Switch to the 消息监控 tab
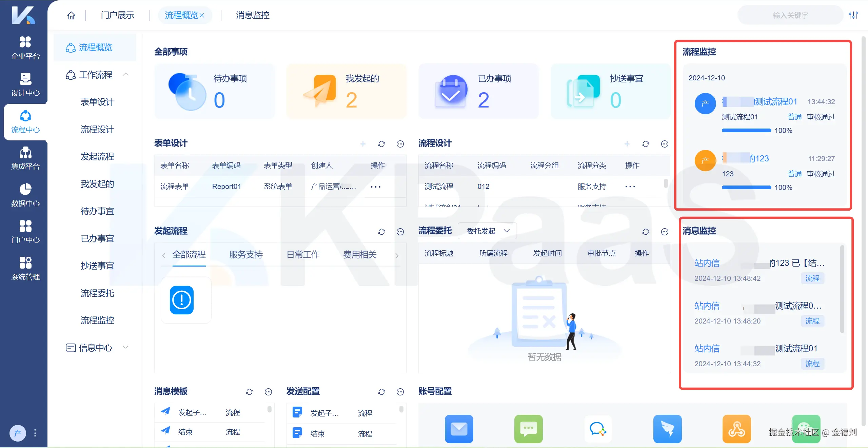Screen dimensions: 868x448 tap(253, 15)
